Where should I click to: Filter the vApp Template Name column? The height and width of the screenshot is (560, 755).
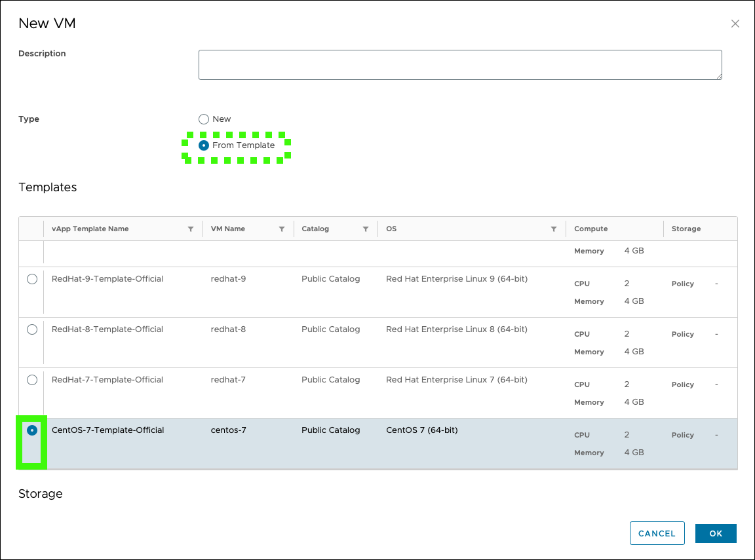click(191, 229)
